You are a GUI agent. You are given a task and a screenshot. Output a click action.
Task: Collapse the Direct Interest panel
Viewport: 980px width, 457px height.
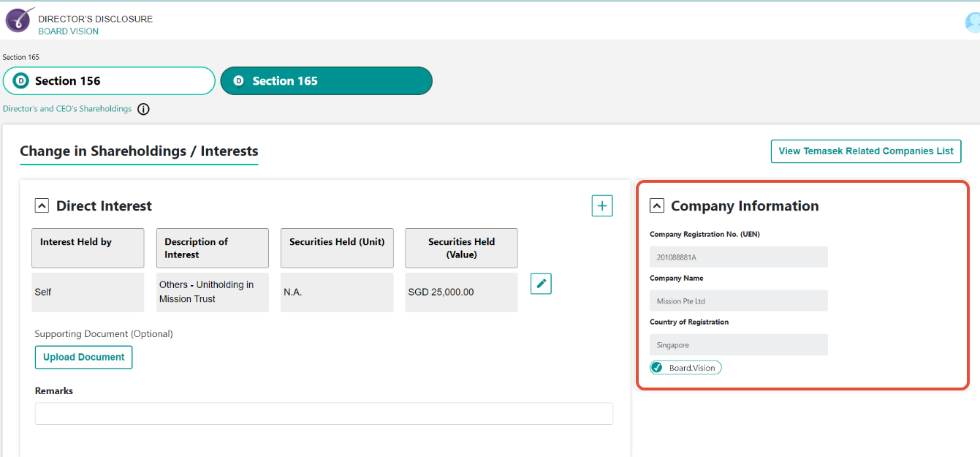coord(42,206)
